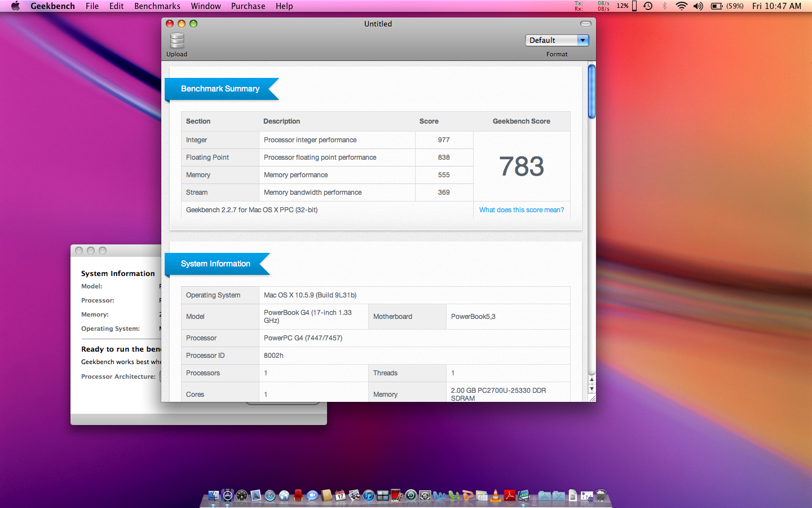Launch Microsoft Excel icon in the dock

click(x=453, y=496)
